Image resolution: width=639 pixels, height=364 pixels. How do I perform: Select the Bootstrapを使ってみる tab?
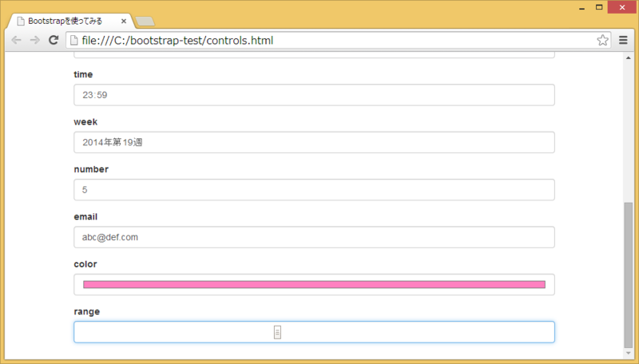point(70,22)
